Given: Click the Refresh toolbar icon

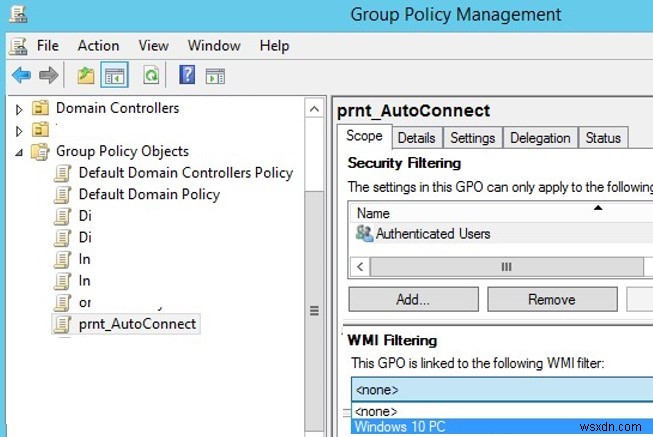Looking at the screenshot, I should point(151,75).
